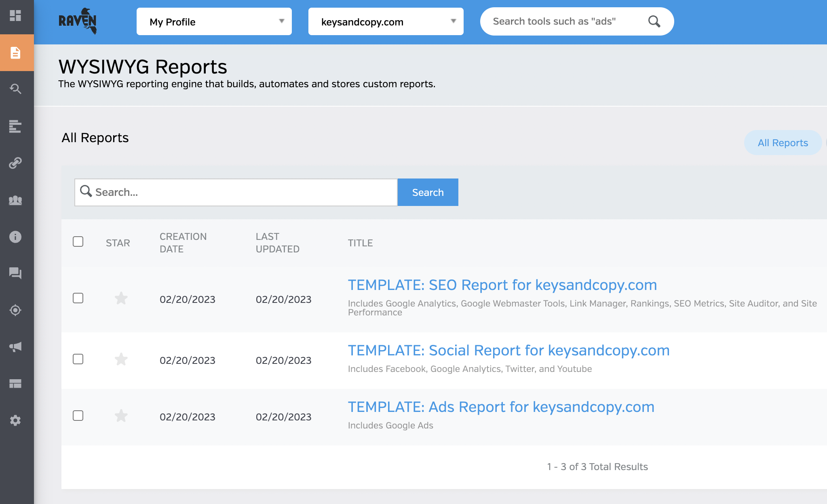The image size is (827, 504).
Task: Sort by TITLE column header
Action: pos(361,243)
